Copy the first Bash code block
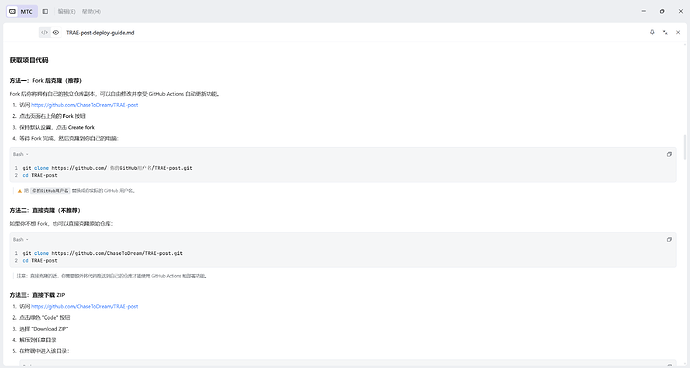The image size is (690, 368). coord(669,154)
